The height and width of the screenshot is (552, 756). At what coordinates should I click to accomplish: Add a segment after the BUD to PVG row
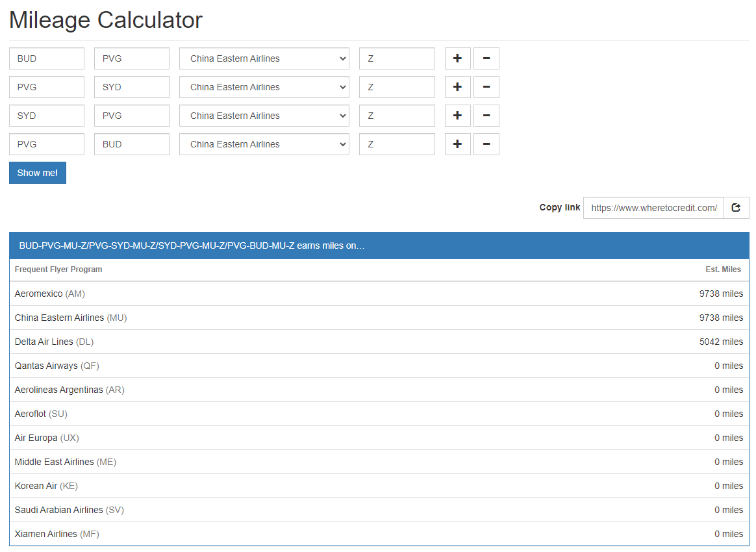(457, 58)
